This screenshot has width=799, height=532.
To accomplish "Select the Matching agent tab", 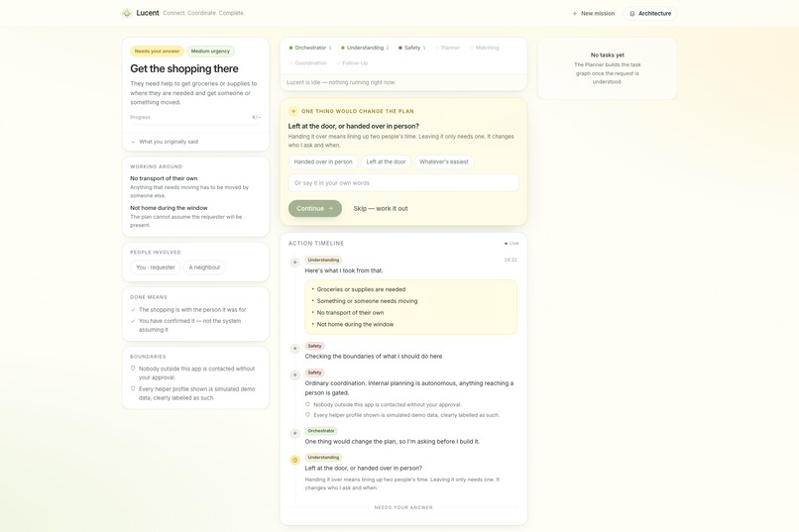I will (485, 48).
